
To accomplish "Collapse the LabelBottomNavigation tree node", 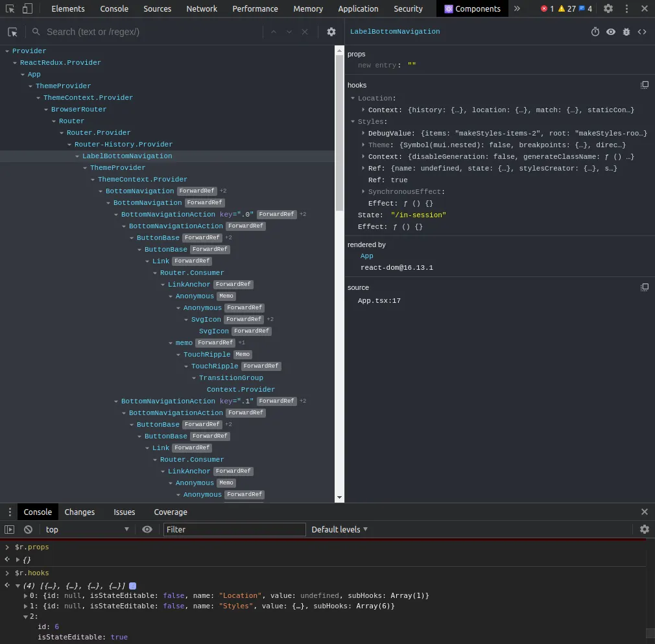I will pos(77,156).
